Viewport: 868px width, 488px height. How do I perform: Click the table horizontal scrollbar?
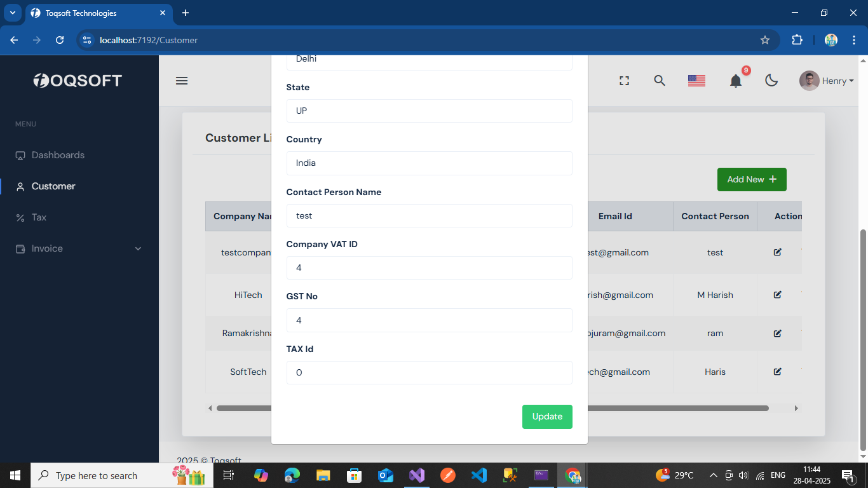tap(492, 408)
